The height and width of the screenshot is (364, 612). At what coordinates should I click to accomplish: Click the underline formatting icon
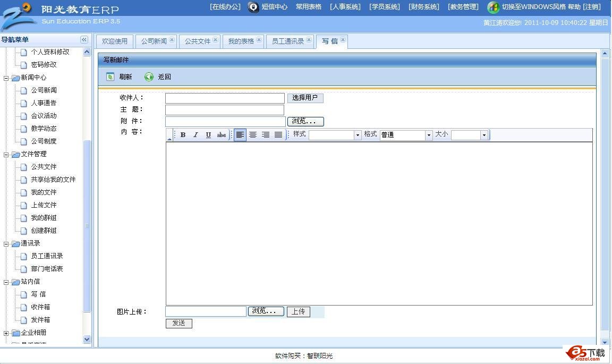(208, 135)
